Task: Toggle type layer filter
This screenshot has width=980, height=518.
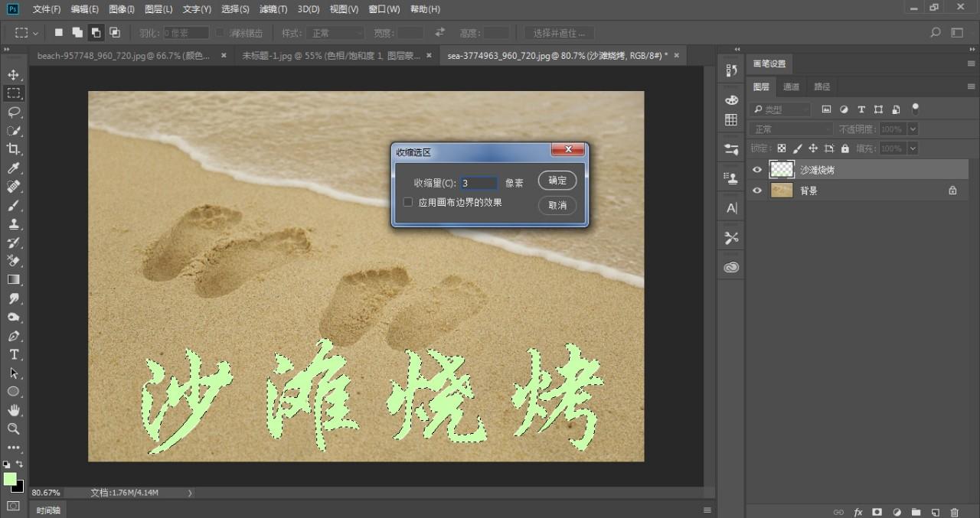Action: coord(861,109)
